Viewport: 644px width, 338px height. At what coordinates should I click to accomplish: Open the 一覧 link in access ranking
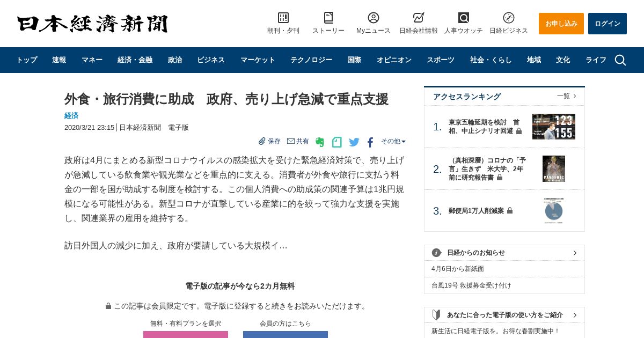click(x=567, y=96)
